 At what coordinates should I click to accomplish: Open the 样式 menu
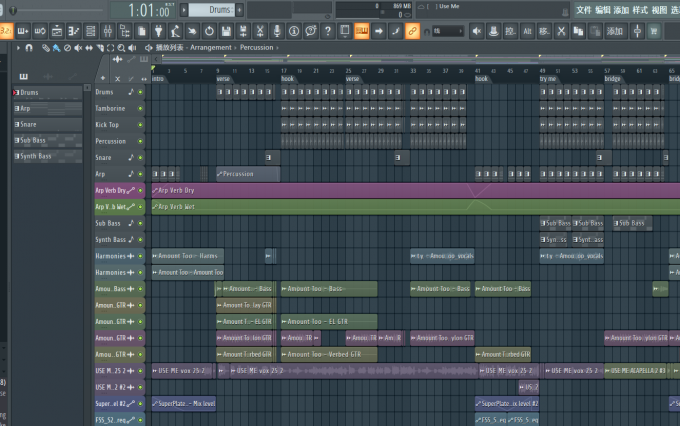[640, 10]
